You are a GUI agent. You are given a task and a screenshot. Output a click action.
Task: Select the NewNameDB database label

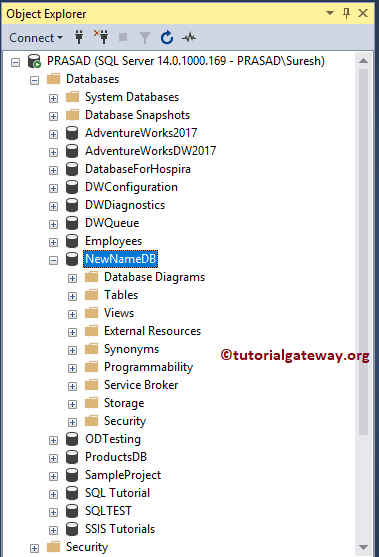[x=121, y=259]
